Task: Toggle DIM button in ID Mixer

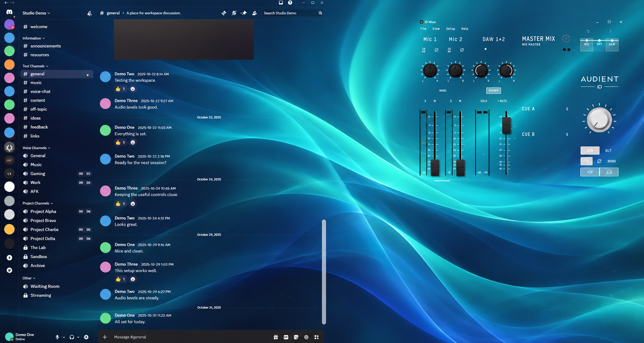Action: click(590, 151)
